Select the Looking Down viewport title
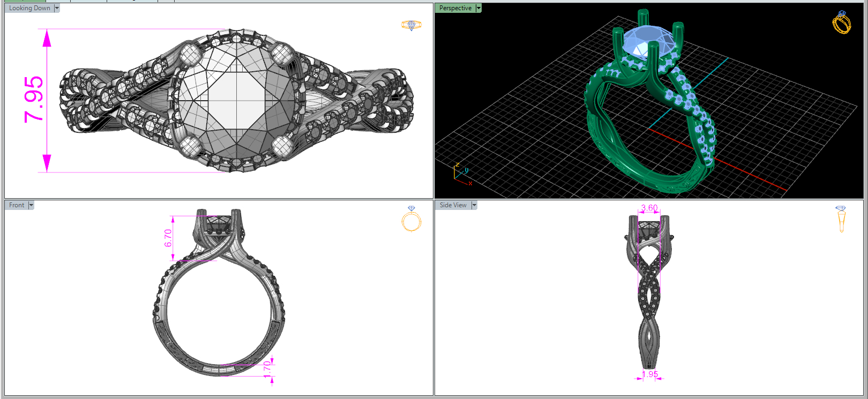868x399 pixels. point(29,8)
